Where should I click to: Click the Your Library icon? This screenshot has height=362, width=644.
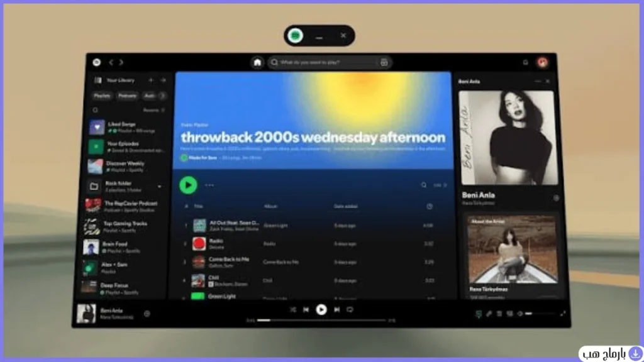pos(97,80)
